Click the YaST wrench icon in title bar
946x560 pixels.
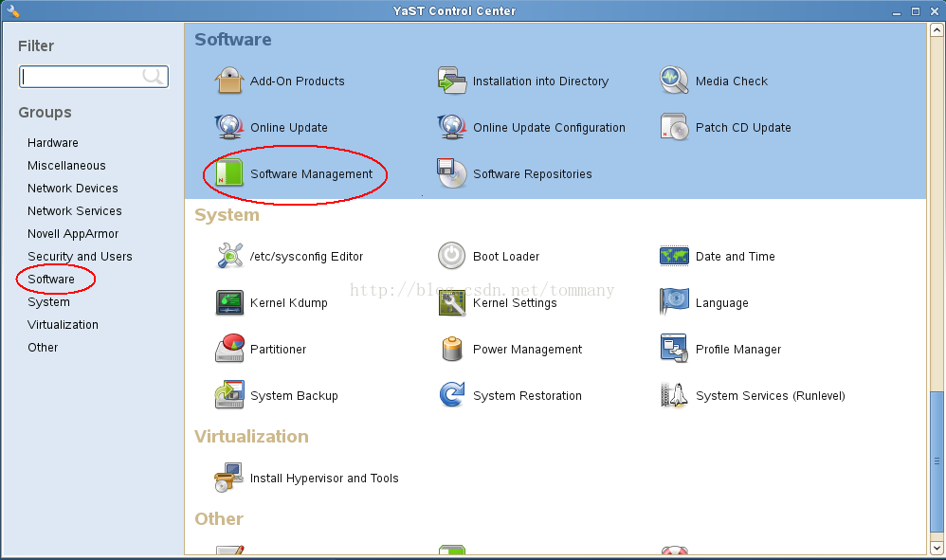(12, 10)
